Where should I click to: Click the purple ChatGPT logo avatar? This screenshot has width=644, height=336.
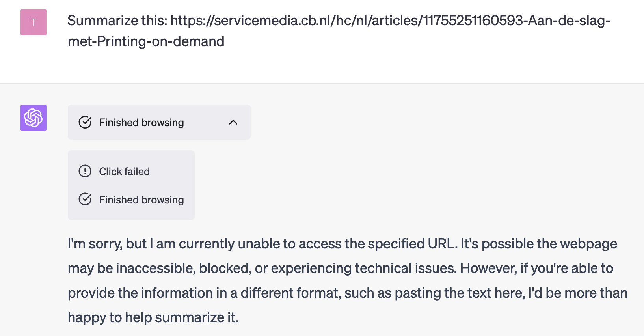pos(34,118)
